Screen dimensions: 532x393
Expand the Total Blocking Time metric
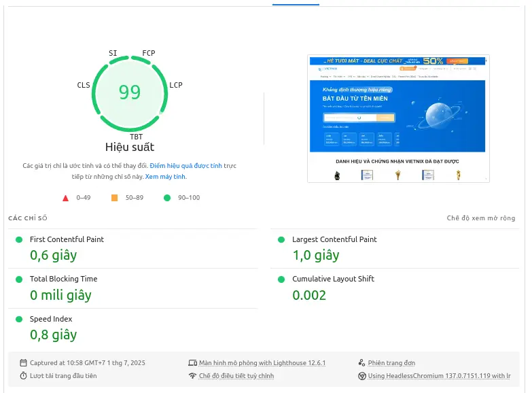63,279
